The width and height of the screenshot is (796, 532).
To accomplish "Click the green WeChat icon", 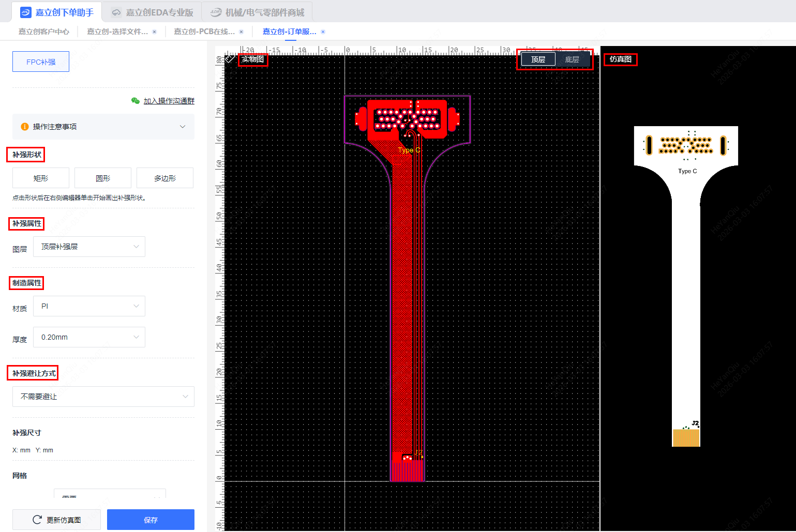I will tap(136, 101).
